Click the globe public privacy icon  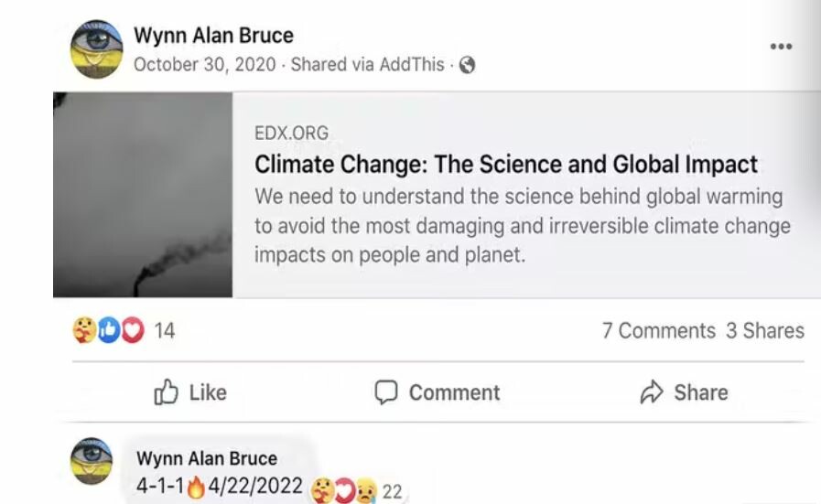pyautogui.click(x=467, y=65)
